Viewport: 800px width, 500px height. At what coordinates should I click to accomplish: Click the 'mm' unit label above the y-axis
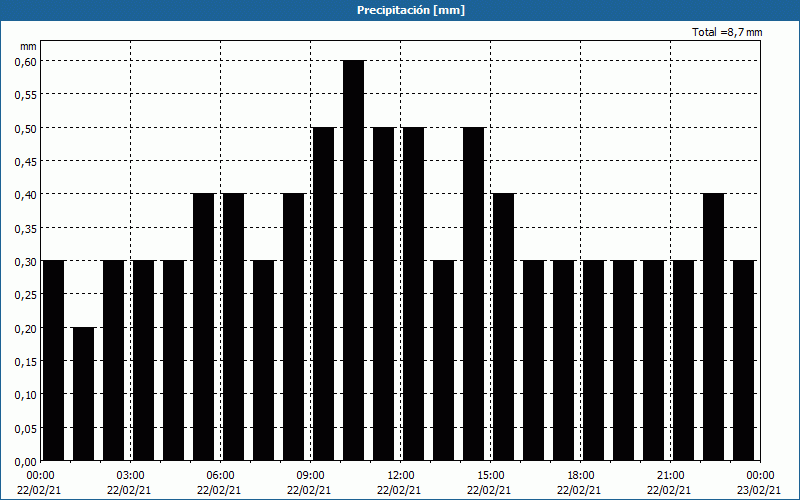coord(28,46)
